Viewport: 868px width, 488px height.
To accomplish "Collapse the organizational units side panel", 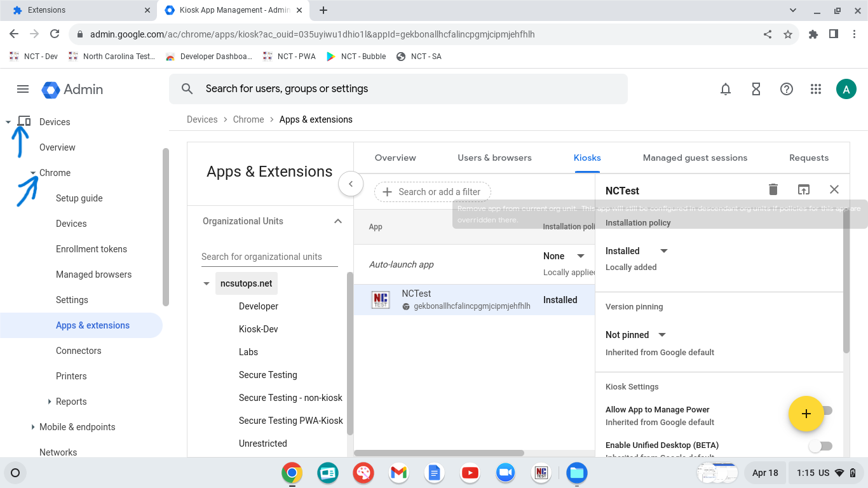I will [350, 184].
